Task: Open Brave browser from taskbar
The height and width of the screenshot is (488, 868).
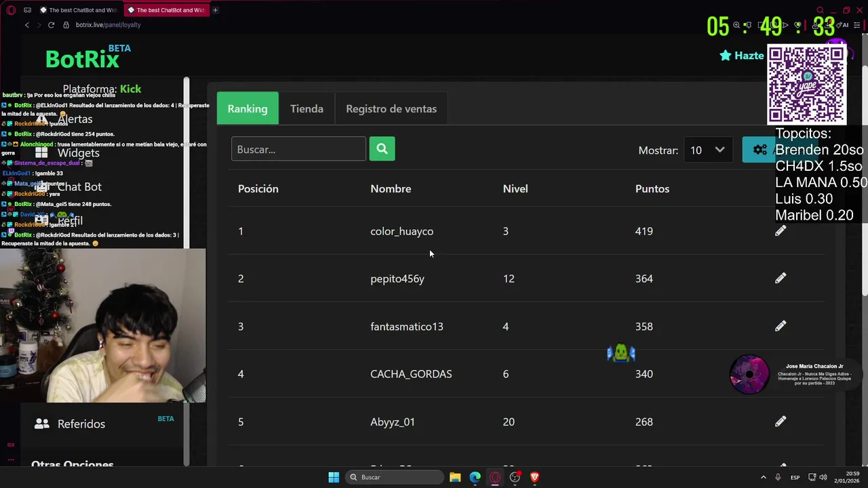Action: coord(534,477)
